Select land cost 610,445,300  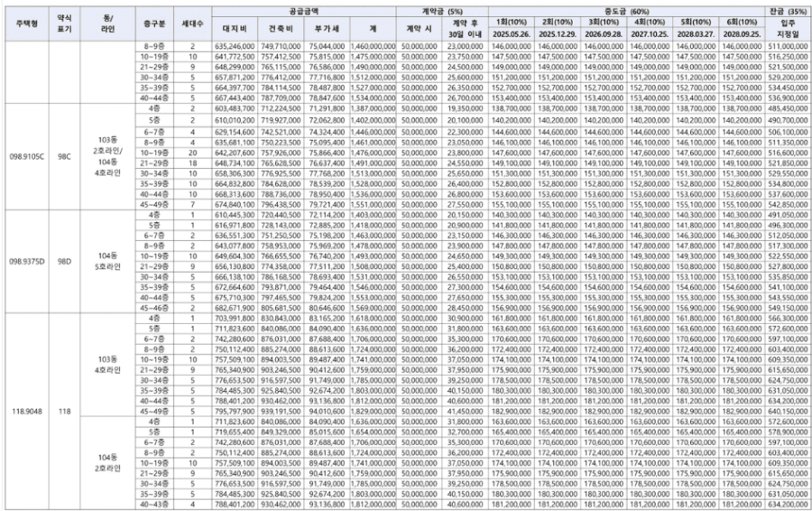[235, 215]
